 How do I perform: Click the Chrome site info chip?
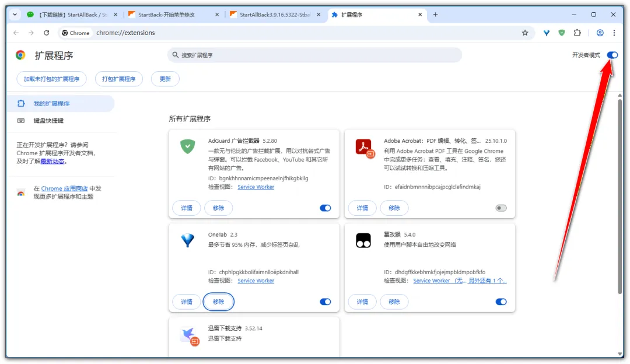(x=76, y=33)
